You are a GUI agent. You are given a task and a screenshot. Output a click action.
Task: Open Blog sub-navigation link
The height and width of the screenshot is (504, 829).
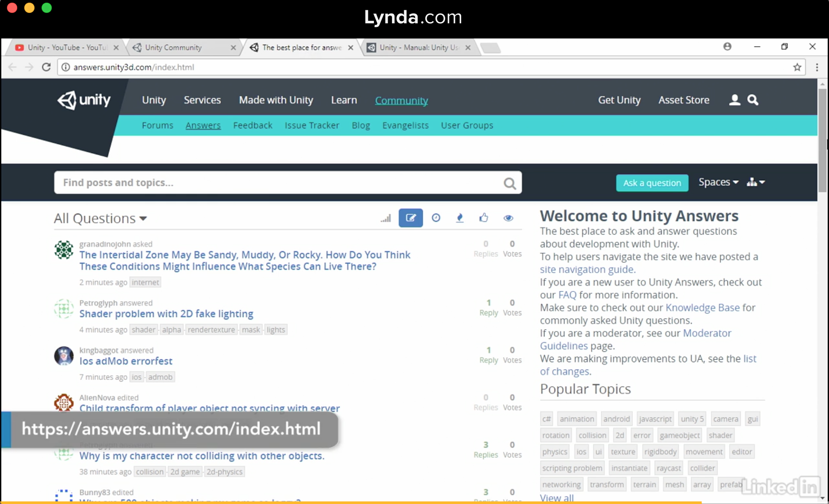(361, 125)
